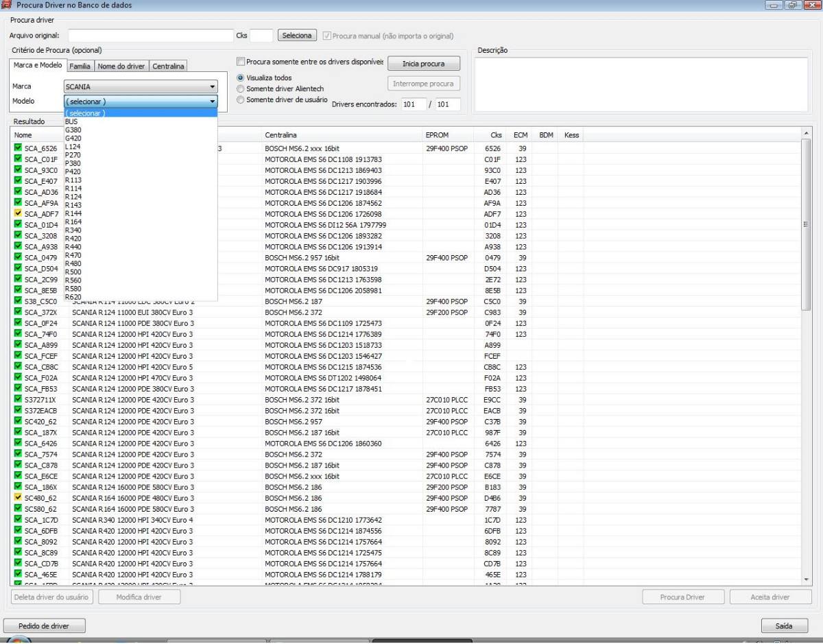Click the 'Seleciona' button

[x=297, y=36]
